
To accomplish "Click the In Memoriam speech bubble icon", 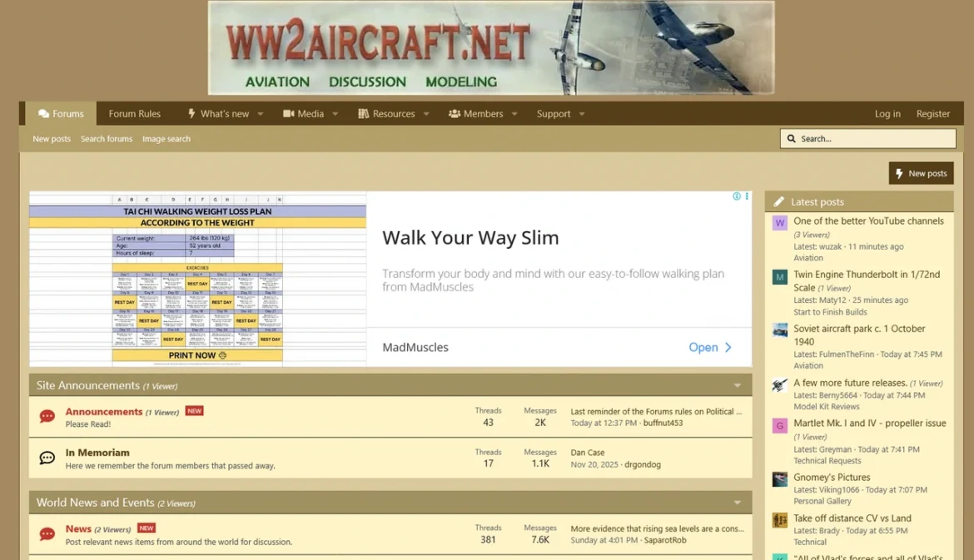I will point(47,458).
